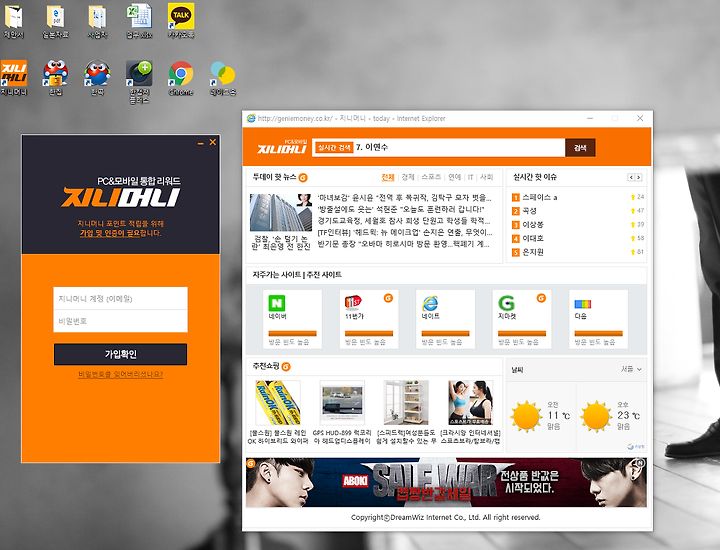Image resolution: width=720 pixels, height=550 pixels.
Task: Launch the camera plus app shortcut
Action: coord(139,81)
